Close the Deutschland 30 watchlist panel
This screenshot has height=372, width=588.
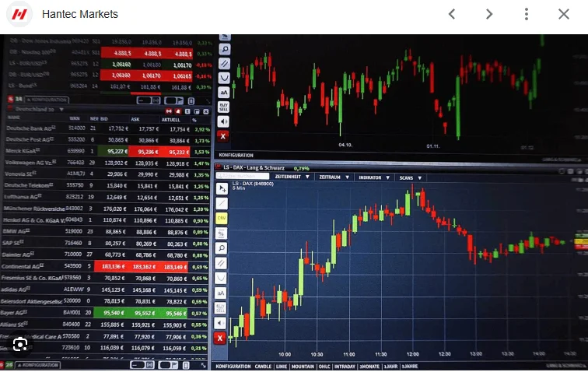(x=206, y=111)
